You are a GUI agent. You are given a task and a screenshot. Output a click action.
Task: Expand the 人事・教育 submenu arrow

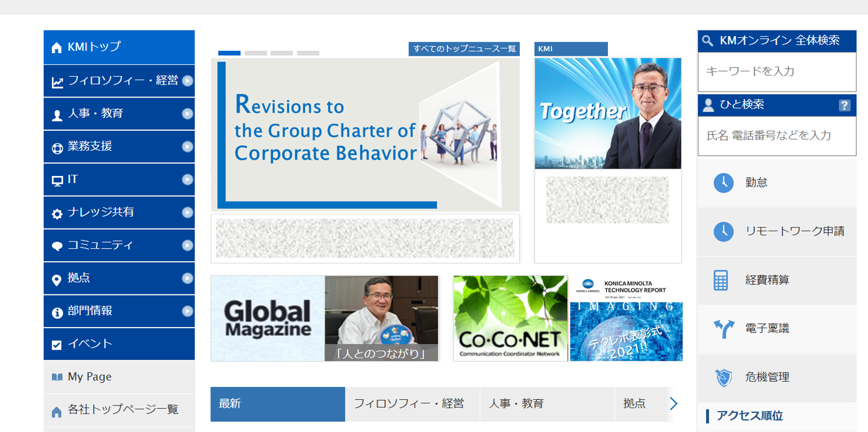[187, 113]
